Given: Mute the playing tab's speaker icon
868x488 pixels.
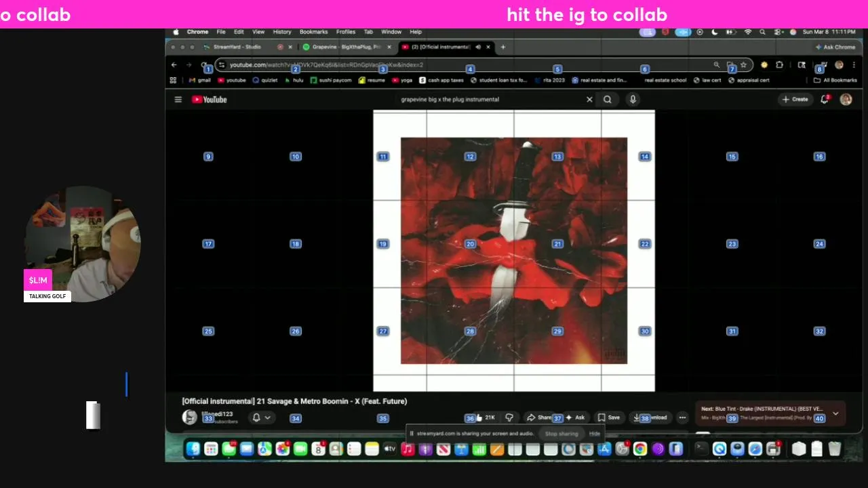Looking at the screenshot, I should [478, 47].
